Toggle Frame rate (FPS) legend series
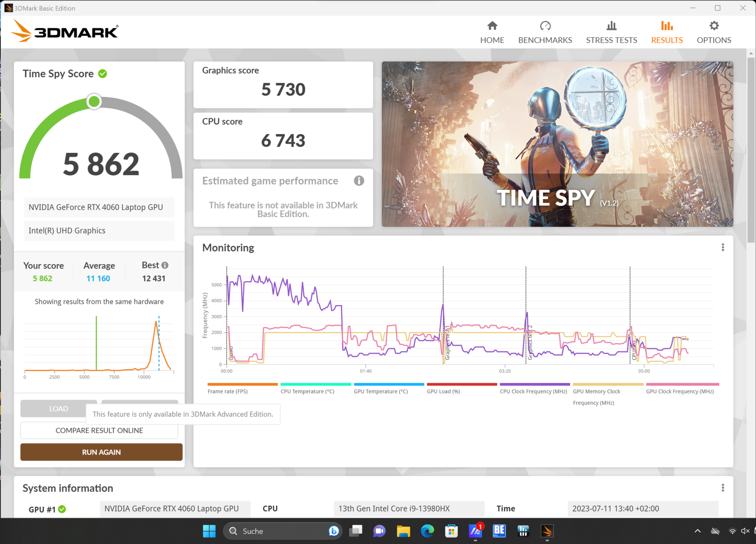The width and height of the screenshot is (756, 544). click(x=242, y=388)
